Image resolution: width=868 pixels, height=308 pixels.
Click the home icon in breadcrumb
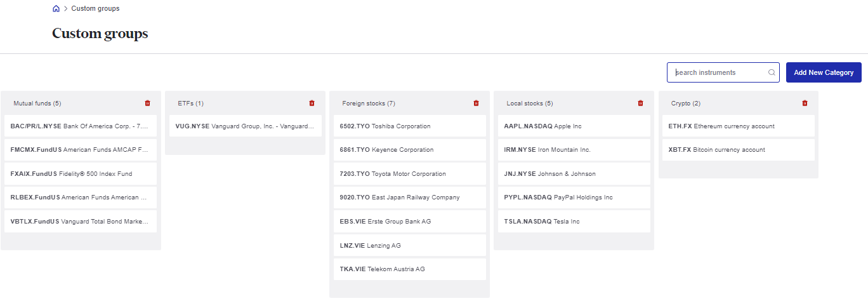[x=56, y=9]
